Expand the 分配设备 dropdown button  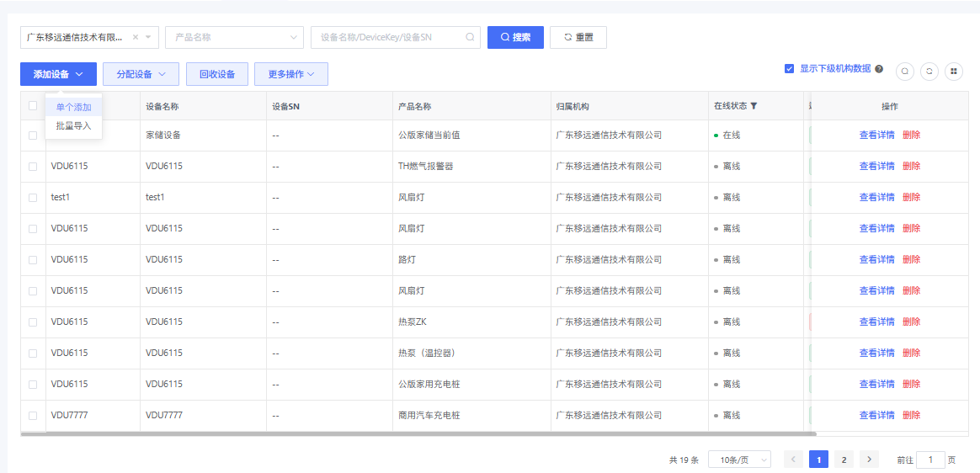click(x=141, y=74)
